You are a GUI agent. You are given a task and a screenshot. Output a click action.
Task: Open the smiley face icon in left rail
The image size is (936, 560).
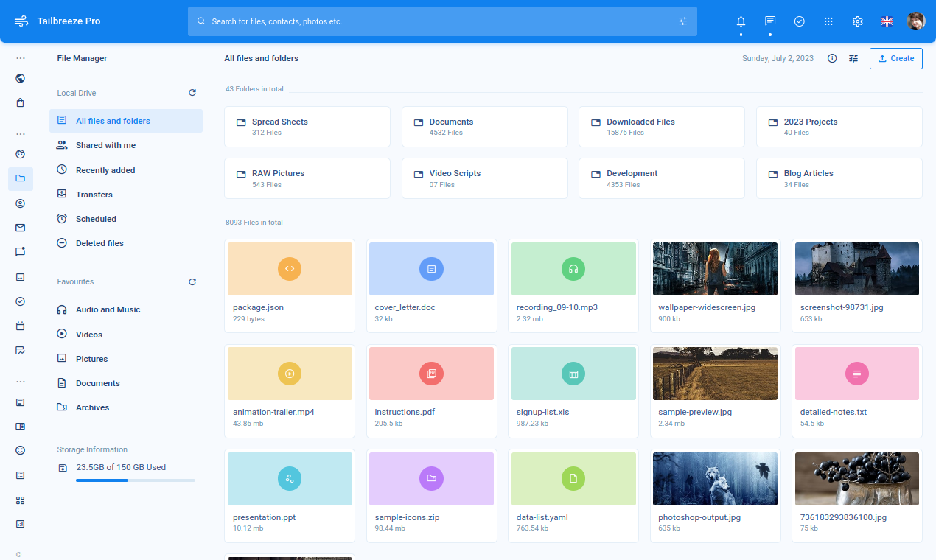point(21,450)
